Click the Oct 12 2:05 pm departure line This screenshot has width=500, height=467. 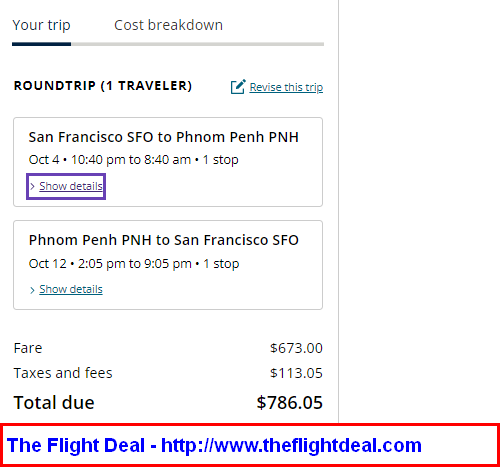pos(134,264)
